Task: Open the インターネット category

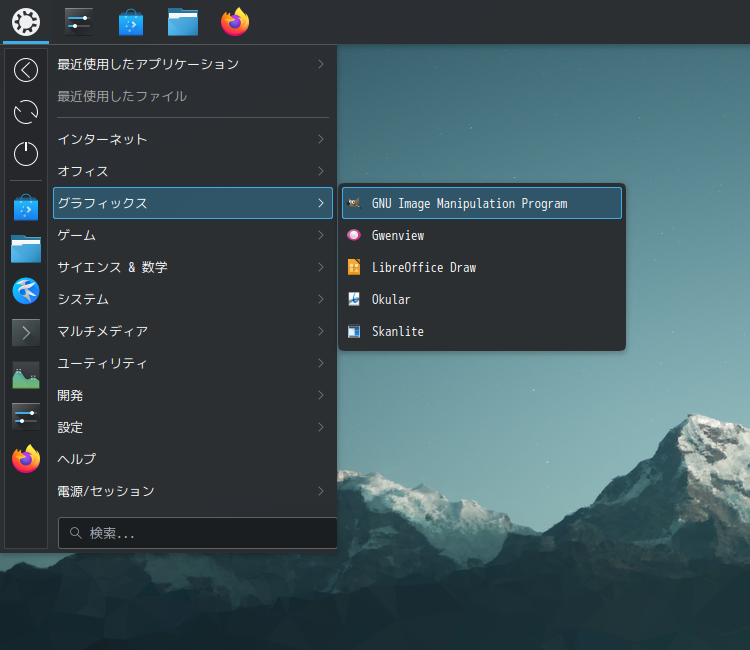Action: [x=193, y=139]
